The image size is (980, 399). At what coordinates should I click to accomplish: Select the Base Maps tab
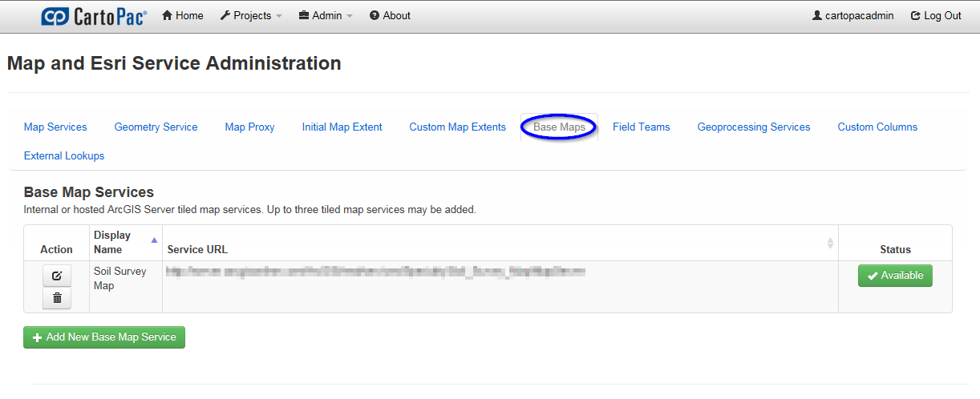click(x=559, y=127)
